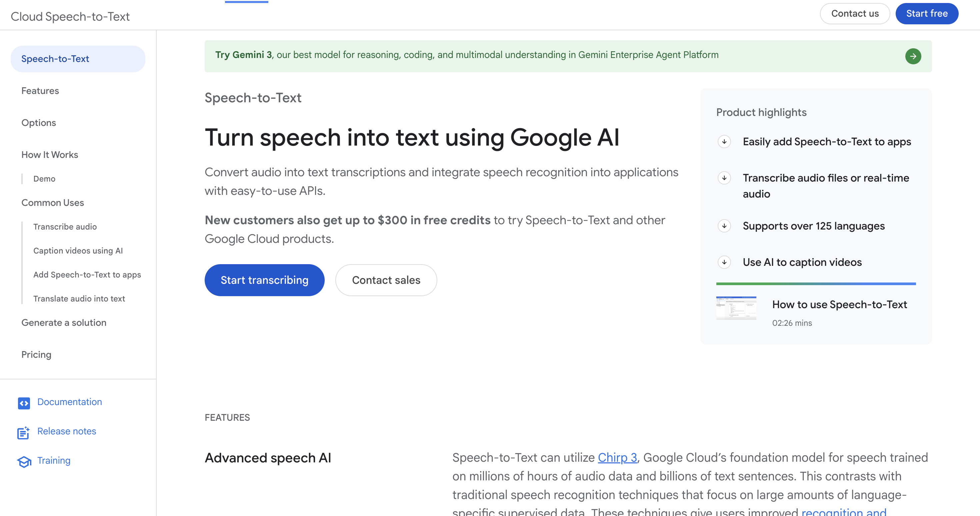The width and height of the screenshot is (980, 516).
Task: Click the Cloud Speech-to-Text header title
Action: pos(70,17)
